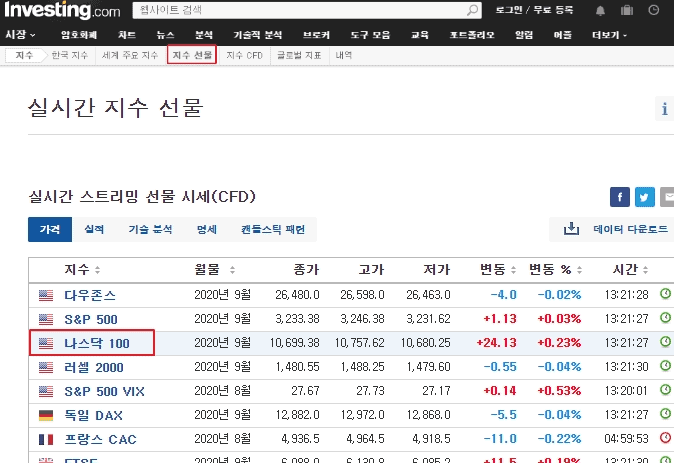Open the S&P 500 futures link
The image size is (674, 463).
click(x=91, y=319)
